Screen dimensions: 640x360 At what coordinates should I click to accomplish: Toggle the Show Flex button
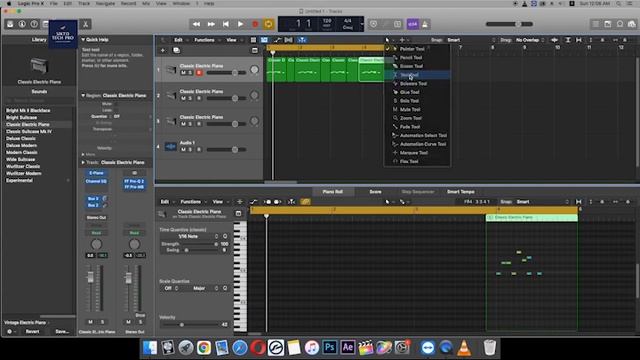[289, 40]
